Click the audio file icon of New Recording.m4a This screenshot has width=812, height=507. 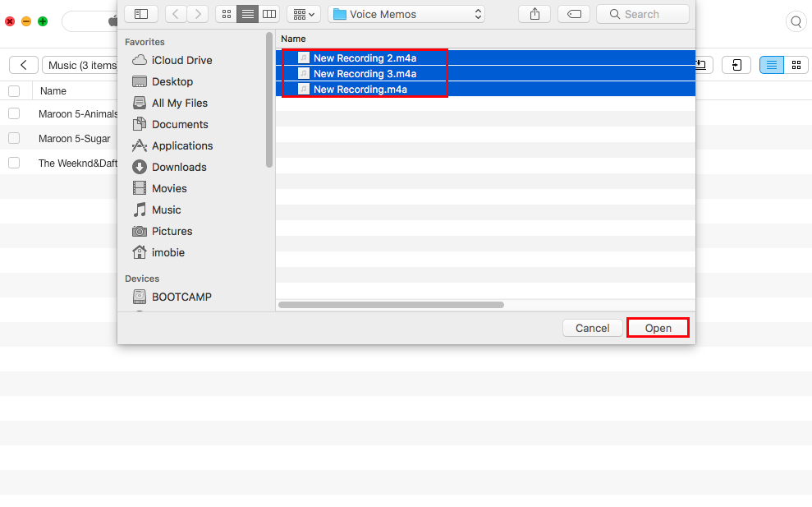click(x=304, y=89)
